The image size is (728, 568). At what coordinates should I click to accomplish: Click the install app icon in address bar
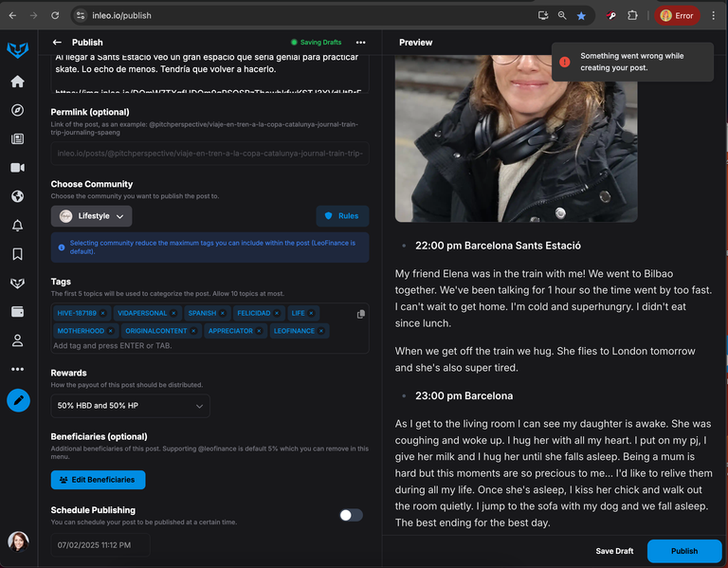pyautogui.click(x=543, y=15)
